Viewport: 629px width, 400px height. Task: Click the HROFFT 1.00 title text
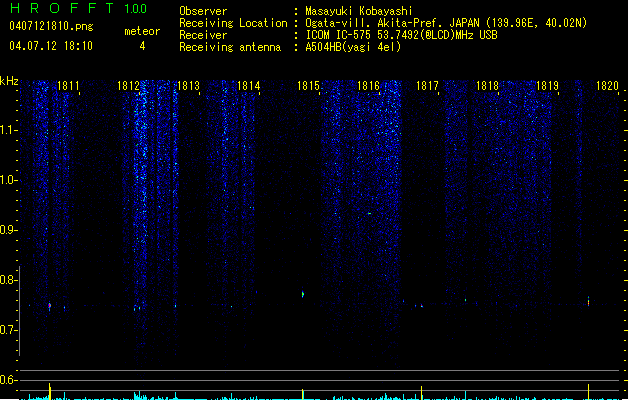[78, 8]
